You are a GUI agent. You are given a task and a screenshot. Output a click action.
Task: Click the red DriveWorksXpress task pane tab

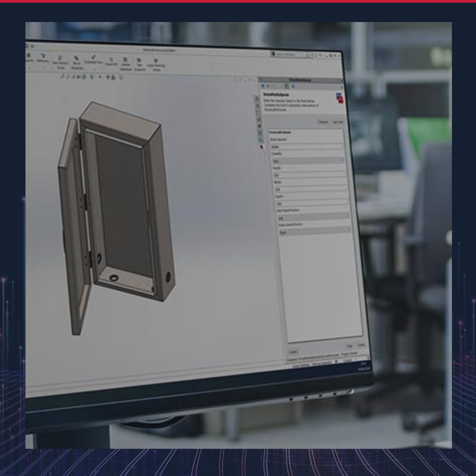pyautogui.click(x=261, y=147)
